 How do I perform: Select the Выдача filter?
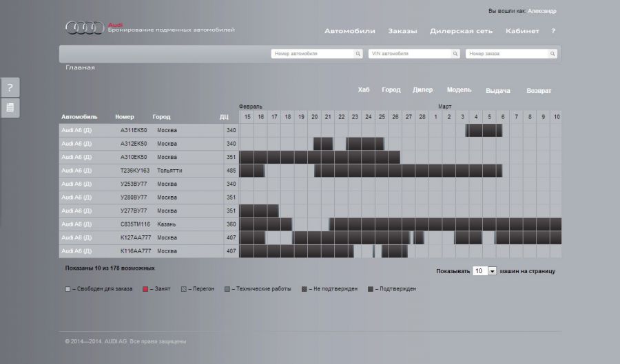click(x=498, y=91)
